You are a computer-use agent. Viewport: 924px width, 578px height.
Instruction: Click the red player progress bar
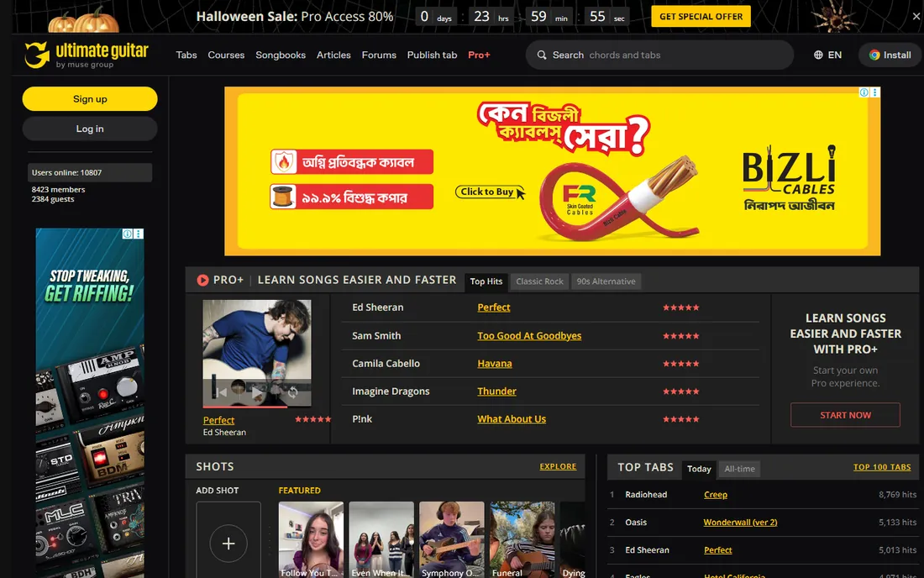[x=245, y=406]
